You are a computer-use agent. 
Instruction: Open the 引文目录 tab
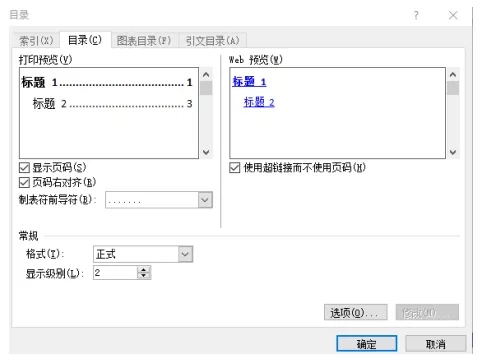[212, 41]
